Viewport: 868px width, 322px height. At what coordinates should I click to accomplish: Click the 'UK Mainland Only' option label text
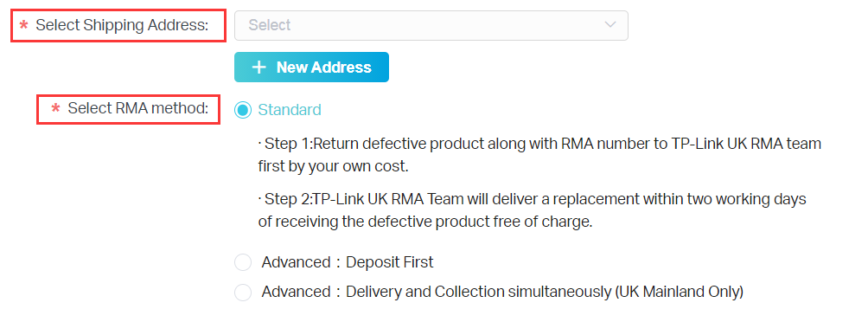point(679,292)
